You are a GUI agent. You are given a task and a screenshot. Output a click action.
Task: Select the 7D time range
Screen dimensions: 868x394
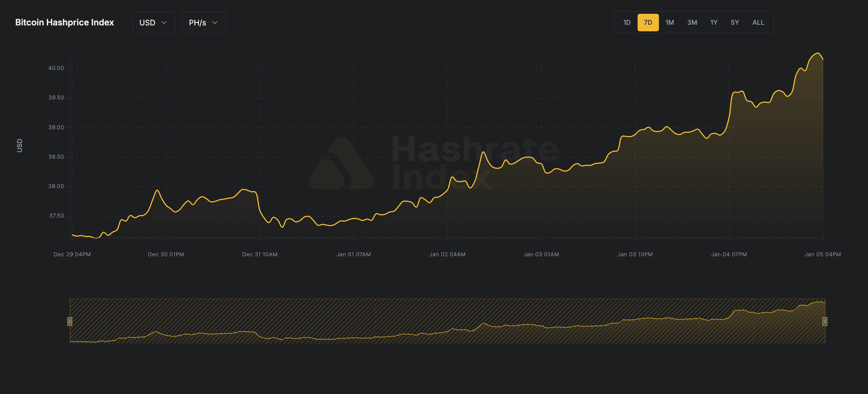click(x=648, y=22)
